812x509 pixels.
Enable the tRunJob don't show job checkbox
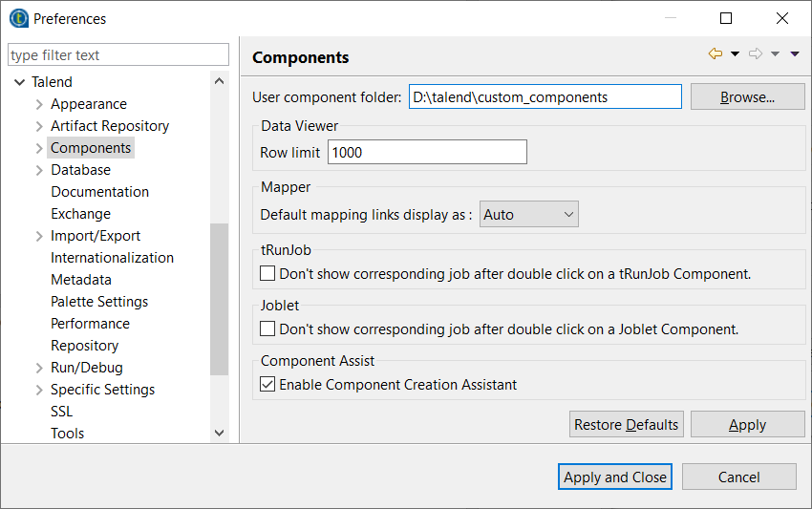pyautogui.click(x=267, y=274)
